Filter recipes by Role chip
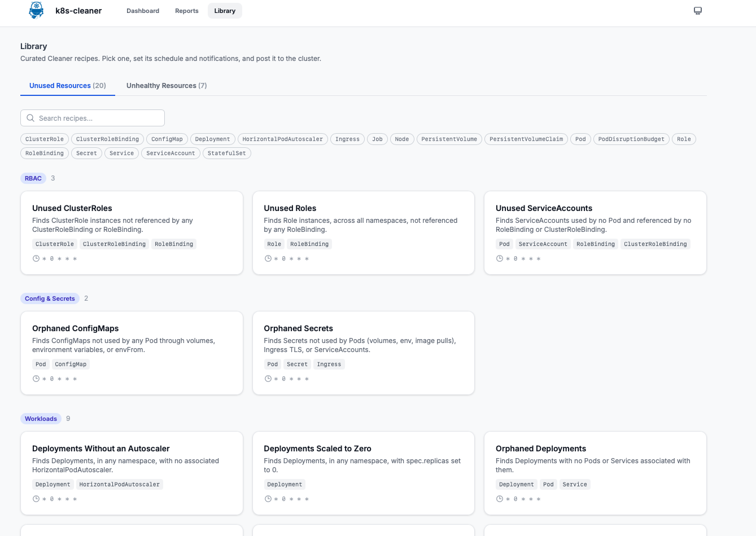The height and width of the screenshot is (536, 756). (684, 139)
